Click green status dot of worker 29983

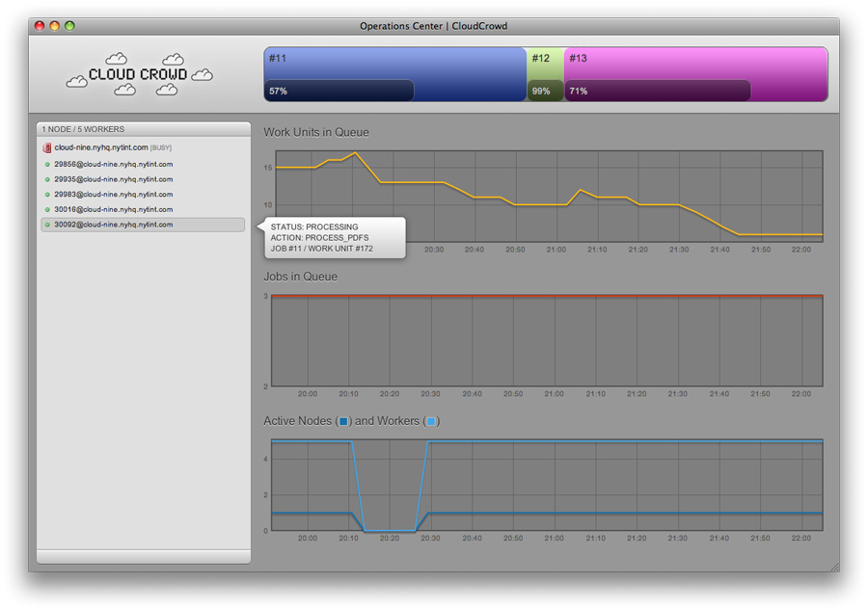[x=47, y=195]
